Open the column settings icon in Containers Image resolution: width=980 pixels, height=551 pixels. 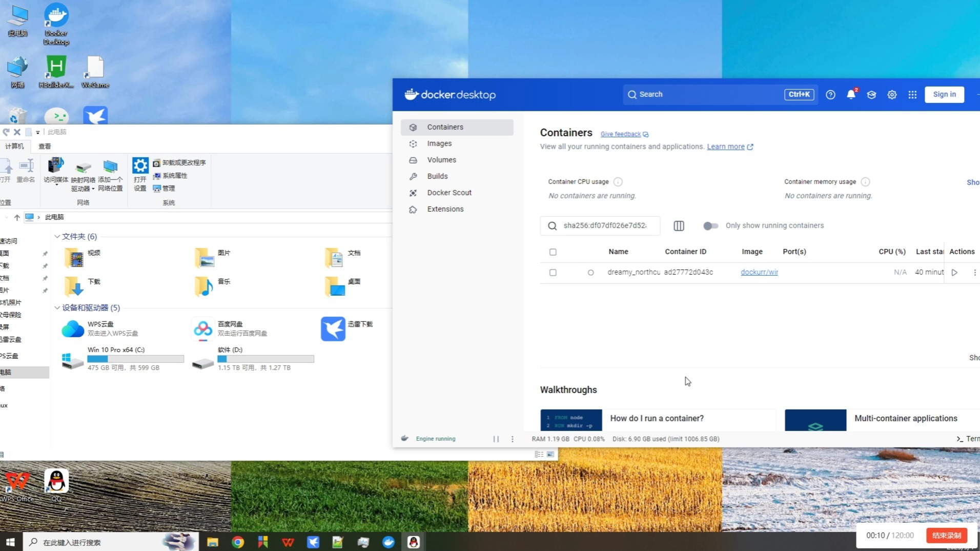(x=679, y=226)
